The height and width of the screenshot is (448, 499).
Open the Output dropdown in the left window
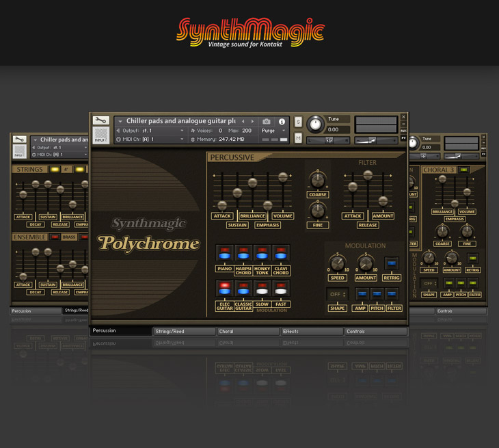click(85, 148)
